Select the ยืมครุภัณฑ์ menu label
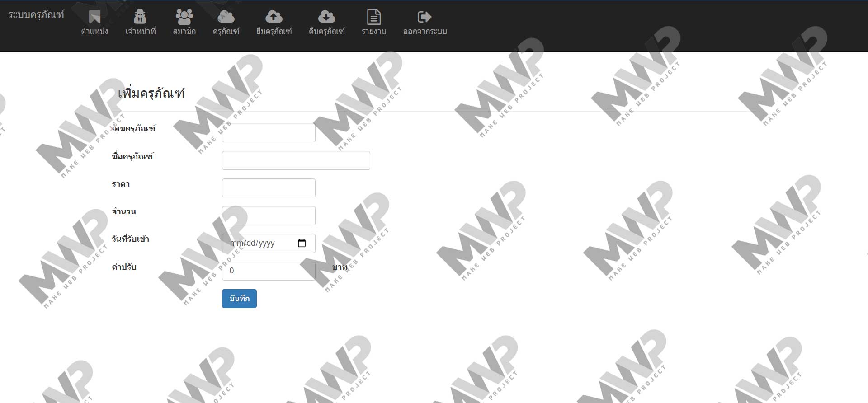This screenshot has height=403, width=868. coord(274,31)
